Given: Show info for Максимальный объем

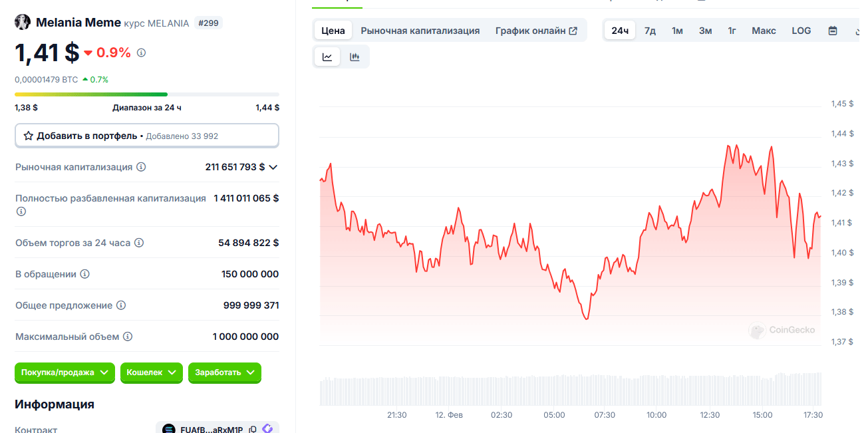Looking at the screenshot, I should coord(128,337).
